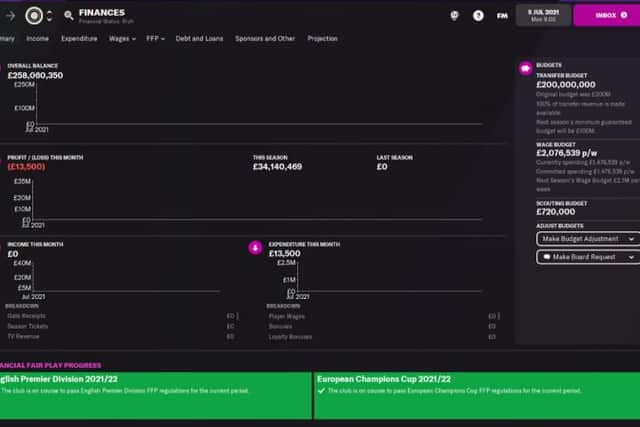Click the pink Expenditure This Month arrow icon

click(x=255, y=247)
